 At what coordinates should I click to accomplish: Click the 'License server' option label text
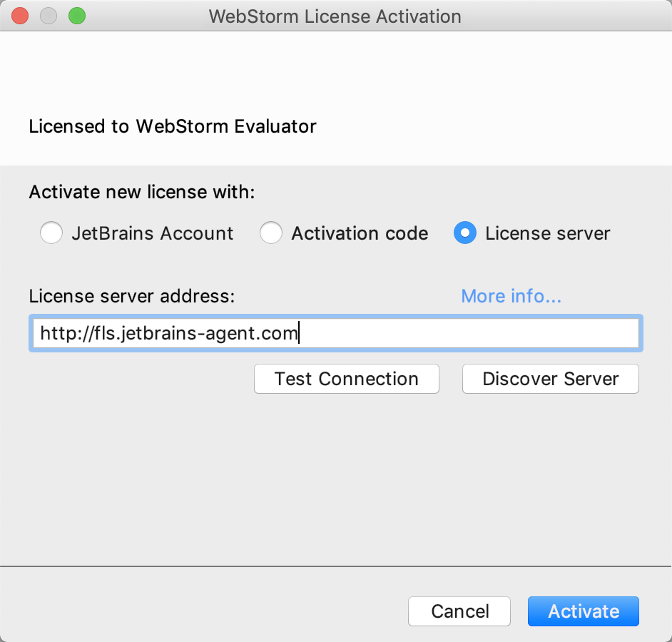tap(548, 233)
